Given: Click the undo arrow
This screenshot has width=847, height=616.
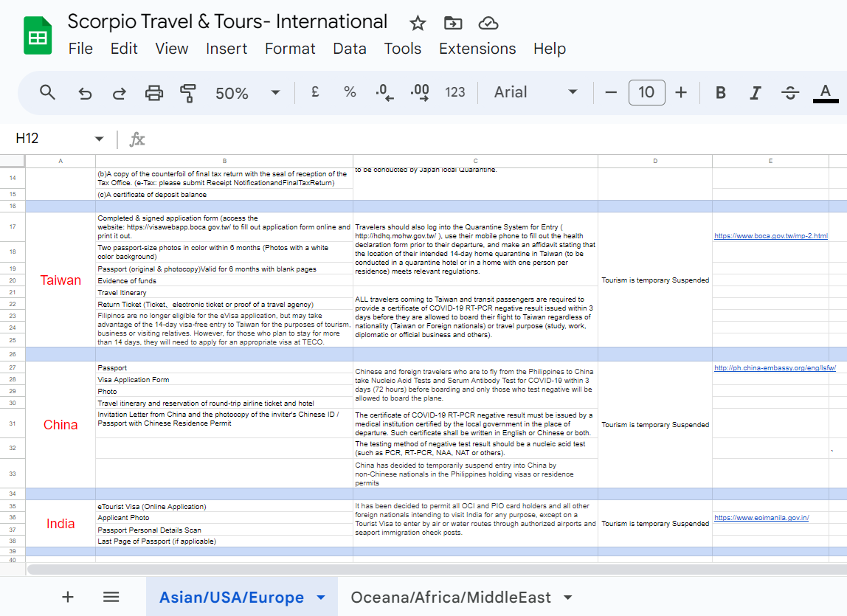Looking at the screenshot, I should click(x=85, y=93).
